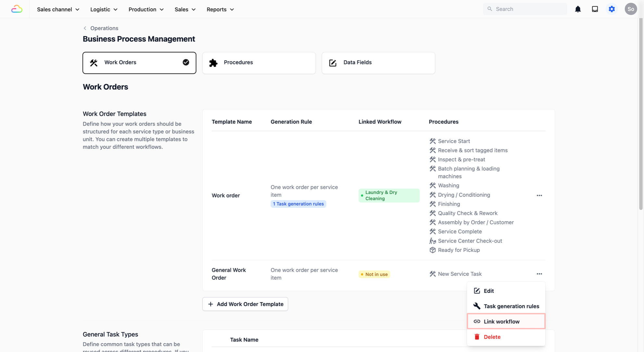Image resolution: width=644 pixels, height=352 pixels.
Task: Open the Production dropdown menu
Action: pos(146,9)
